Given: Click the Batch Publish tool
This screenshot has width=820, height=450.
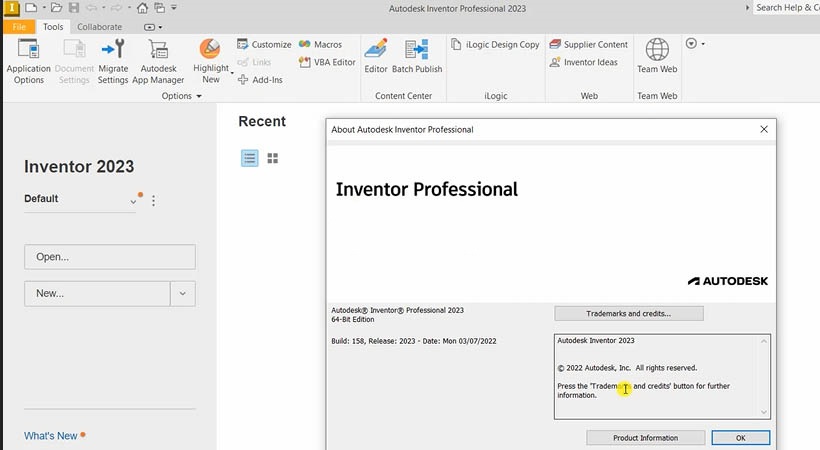Looking at the screenshot, I should 417,55.
